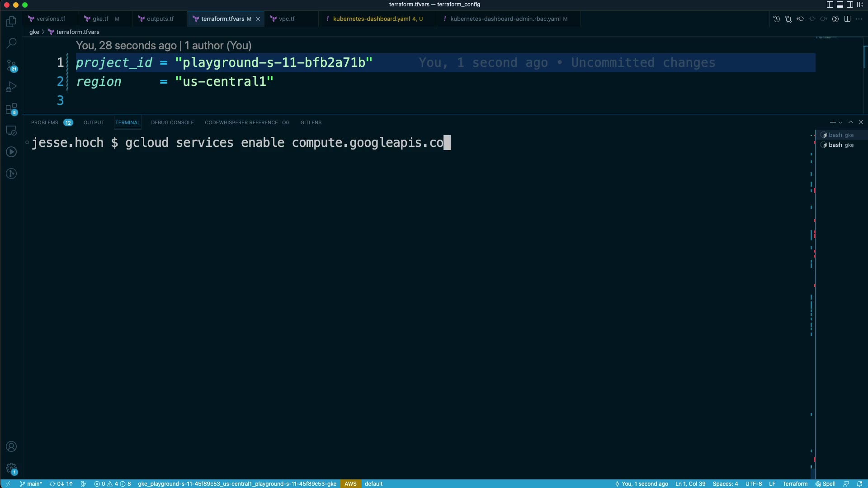Click the Terraform language mode in status bar

tap(795, 483)
